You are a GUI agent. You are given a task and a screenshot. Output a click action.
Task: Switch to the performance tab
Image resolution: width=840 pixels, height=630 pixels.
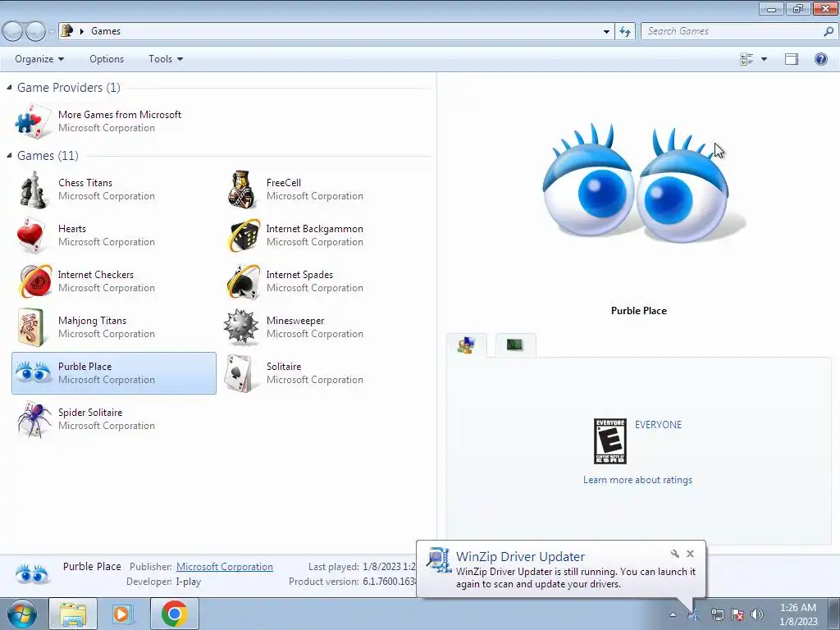(515, 345)
